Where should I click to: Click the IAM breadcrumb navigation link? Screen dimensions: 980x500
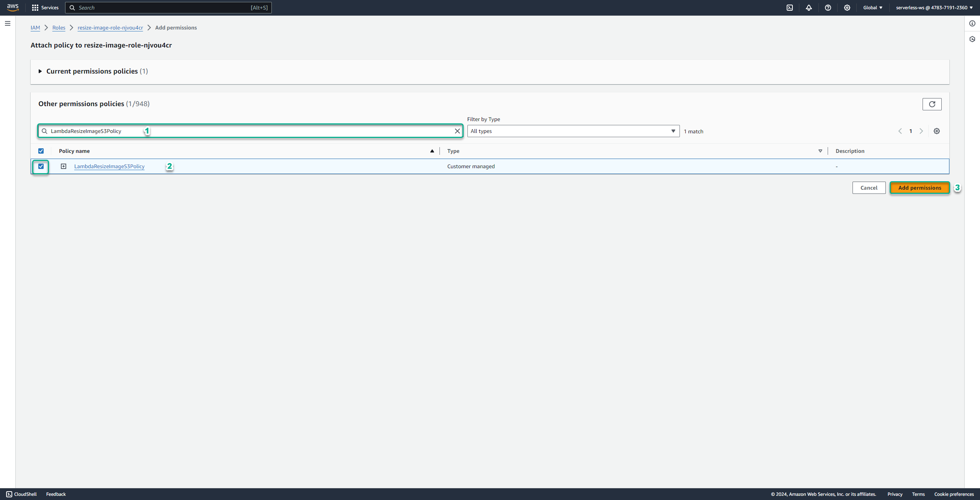point(35,28)
